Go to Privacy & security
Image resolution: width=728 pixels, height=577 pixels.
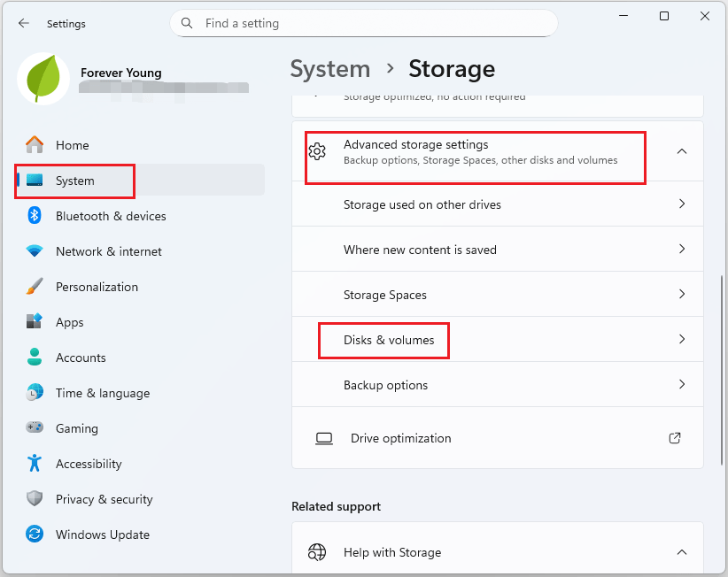pyautogui.click(x=104, y=499)
